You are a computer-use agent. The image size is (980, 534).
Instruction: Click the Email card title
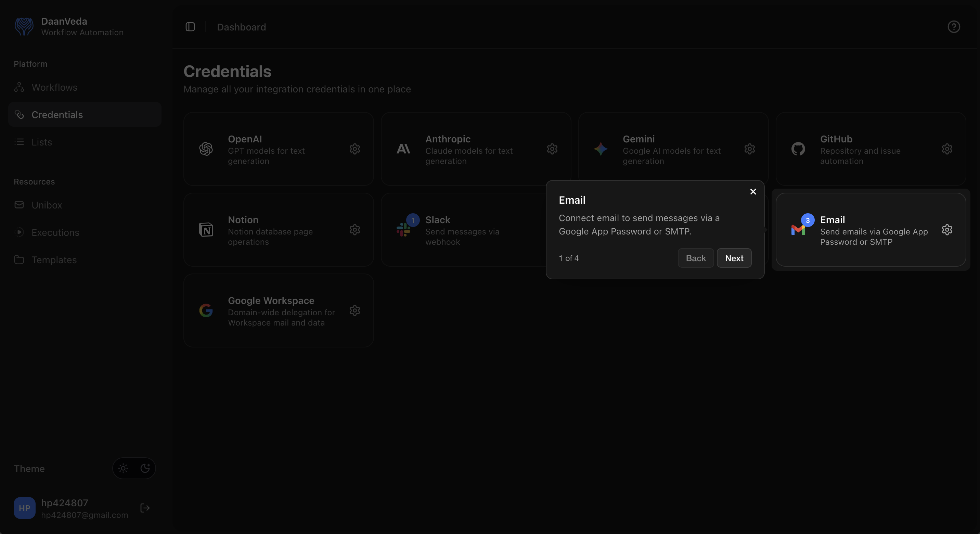click(833, 220)
